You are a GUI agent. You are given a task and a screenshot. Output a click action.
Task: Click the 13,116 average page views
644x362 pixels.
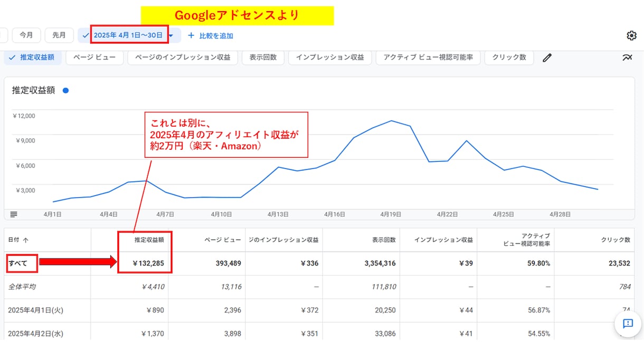(231, 287)
